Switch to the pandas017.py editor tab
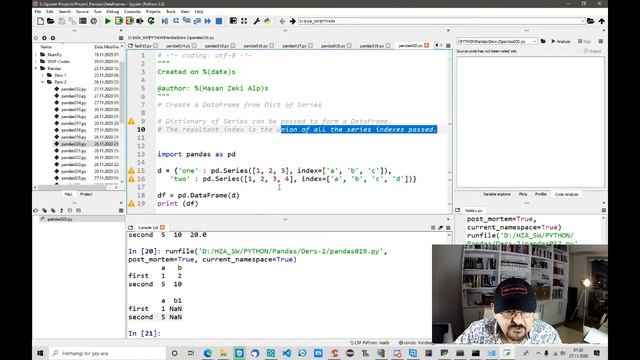Screen dimensions: 640x360 pyautogui.click(x=295, y=46)
